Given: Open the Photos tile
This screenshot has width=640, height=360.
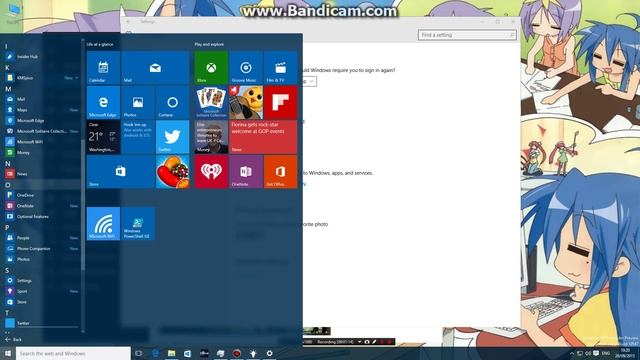Looking at the screenshot, I should coord(138,102).
